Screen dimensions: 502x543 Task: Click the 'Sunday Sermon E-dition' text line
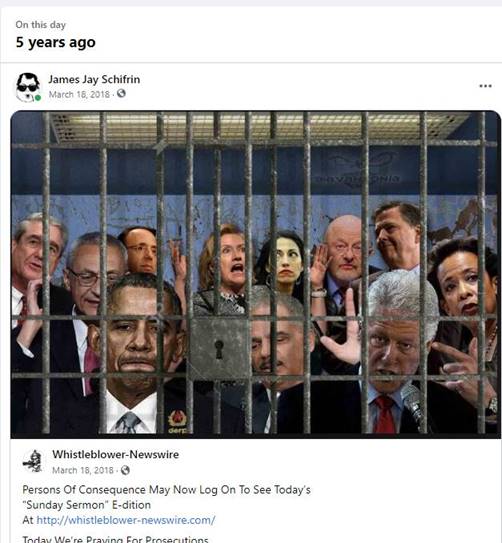click(87, 505)
